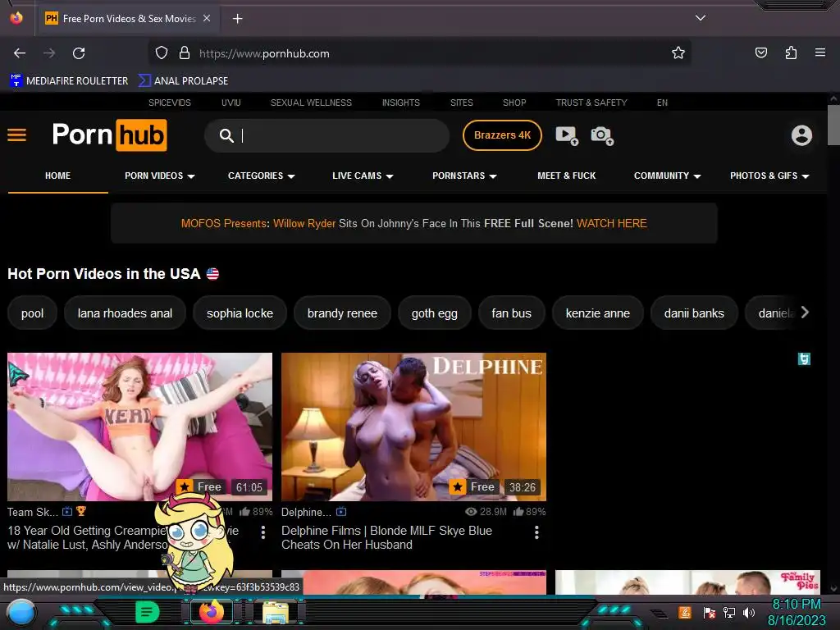This screenshot has width=840, height=630.
Task: Open the site's orange hamburger menu
Action: [x=16, y=135]
